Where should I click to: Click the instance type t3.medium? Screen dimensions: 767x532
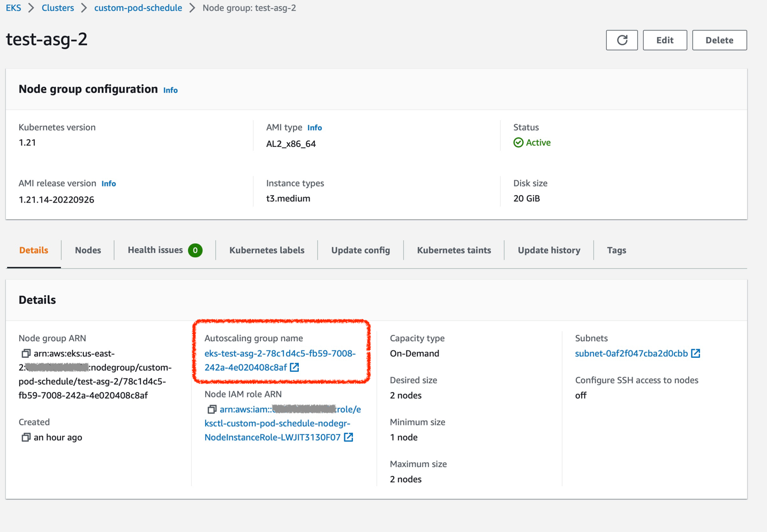tap(288, 198)
